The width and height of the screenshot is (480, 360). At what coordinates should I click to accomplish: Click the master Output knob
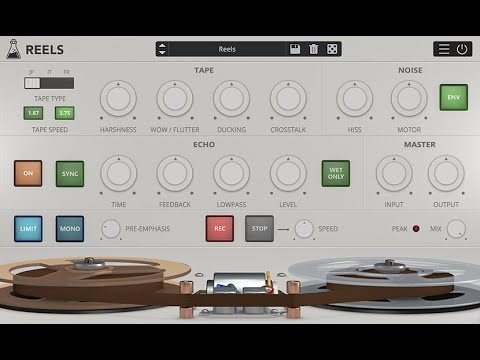pos(446,174)
